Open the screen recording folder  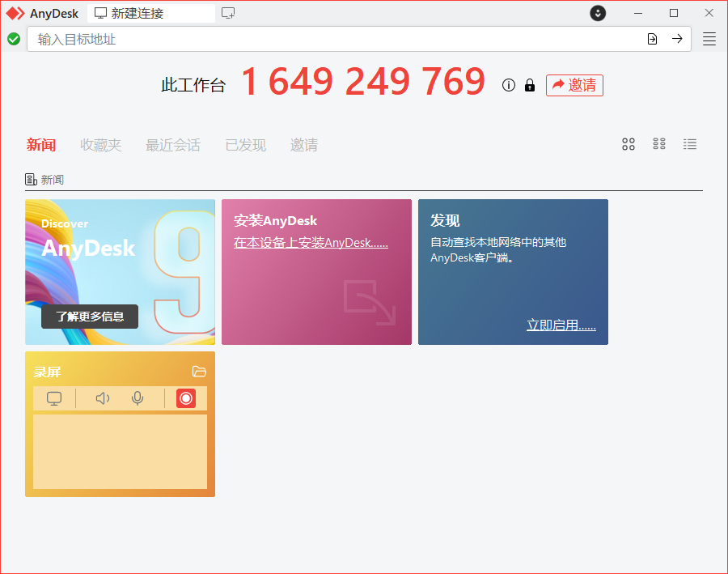[199, 372]
